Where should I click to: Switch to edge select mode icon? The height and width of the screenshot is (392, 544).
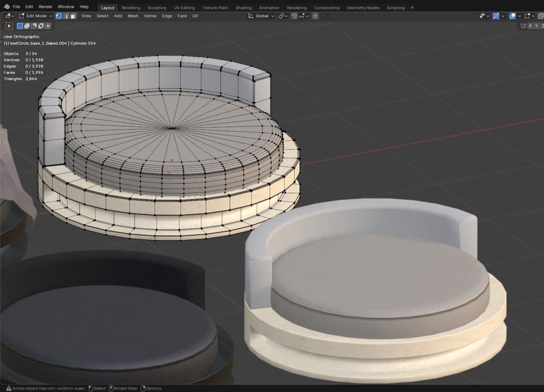click(66, 16)
